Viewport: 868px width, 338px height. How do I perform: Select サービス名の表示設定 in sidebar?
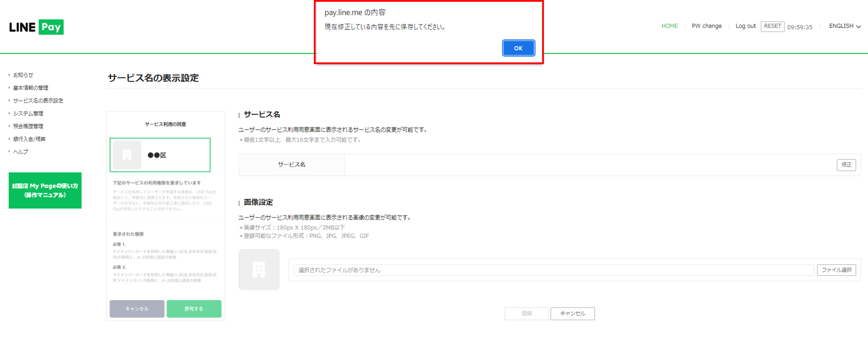click(38, 100)
